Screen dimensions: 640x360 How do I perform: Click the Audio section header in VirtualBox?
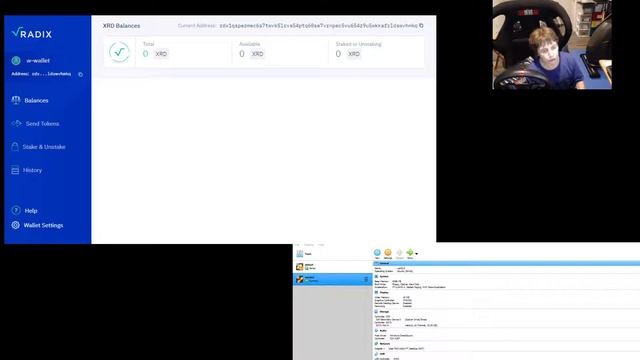381,331
